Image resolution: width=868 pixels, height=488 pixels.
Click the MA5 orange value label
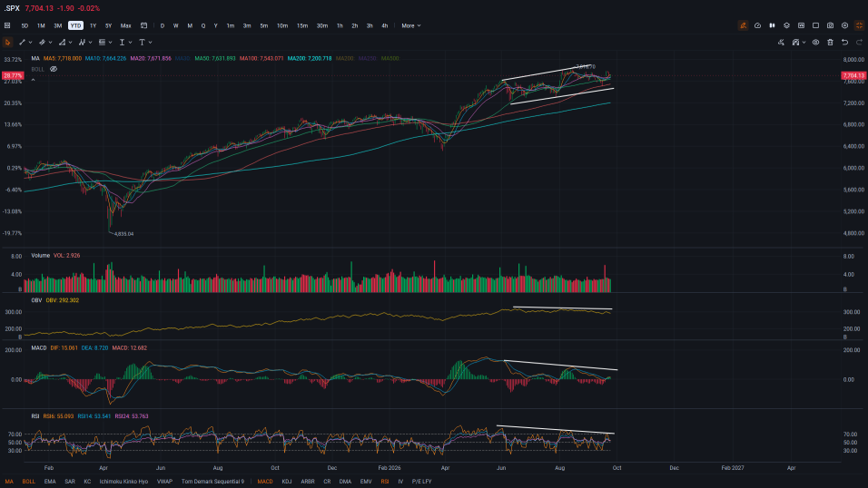[x=62, y=58]
